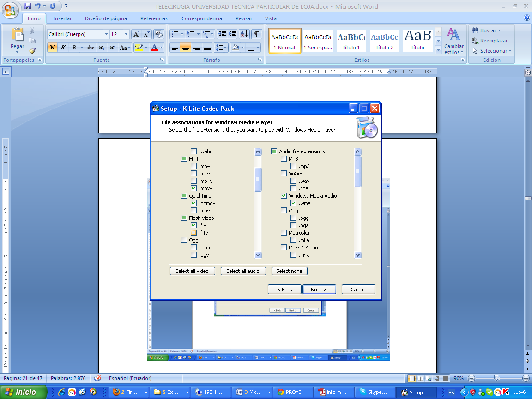Check the .mov extension checkbox
Viewport: 532px width, 399px height.
pyautogui.click(x=194, y=211)
